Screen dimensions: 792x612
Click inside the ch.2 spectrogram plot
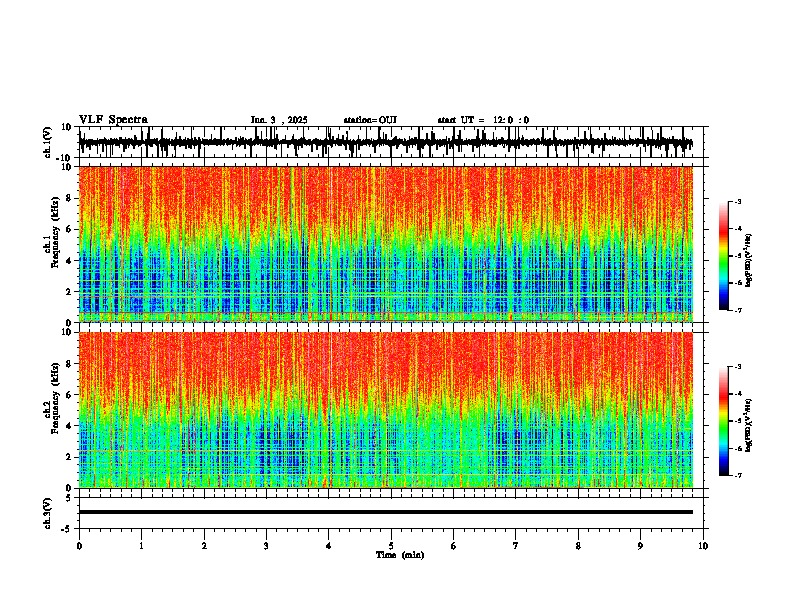point(386,410)
